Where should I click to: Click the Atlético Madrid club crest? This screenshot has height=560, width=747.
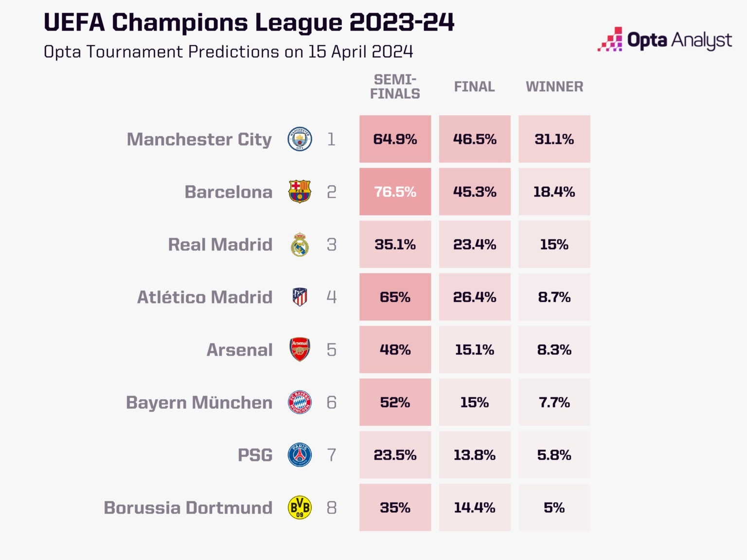300,297
